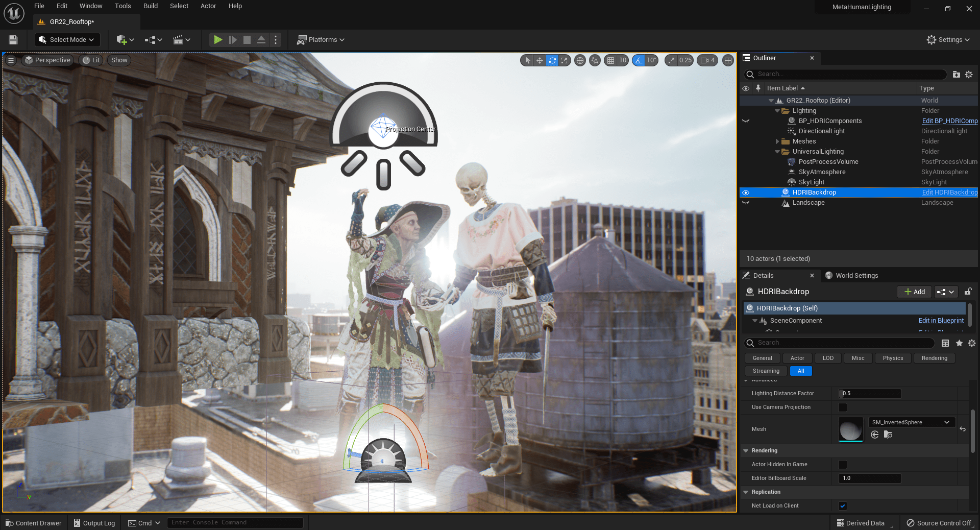Browse to mesh asset in Content Browser

(888, 435)
